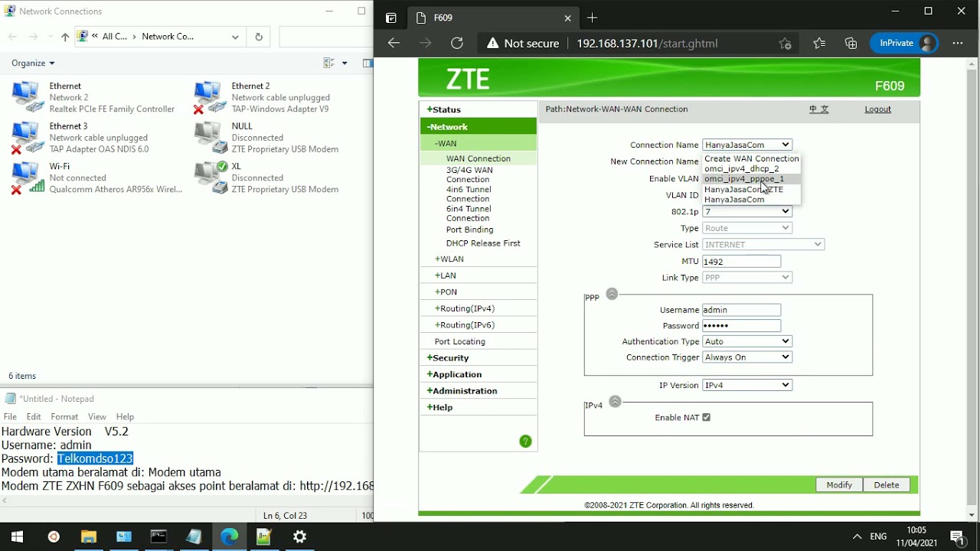This screenshot has width=980, height=551.
Task: Open the Connection Name dropdown
Action: (747, 145)
